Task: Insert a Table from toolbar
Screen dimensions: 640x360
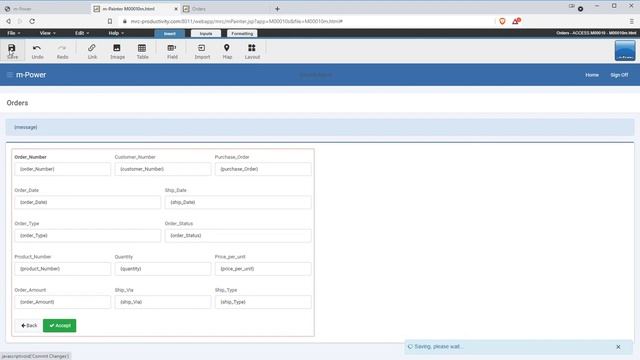Action: (x=142, y=51)
